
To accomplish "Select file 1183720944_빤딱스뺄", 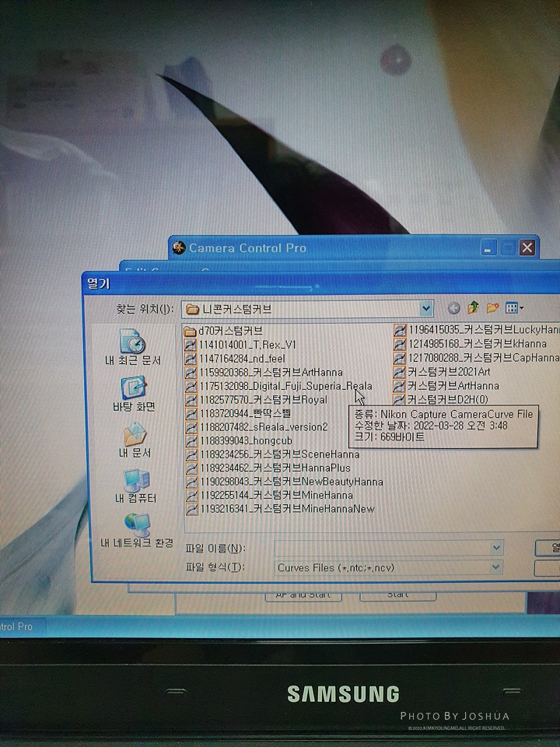I will [238, 413].
